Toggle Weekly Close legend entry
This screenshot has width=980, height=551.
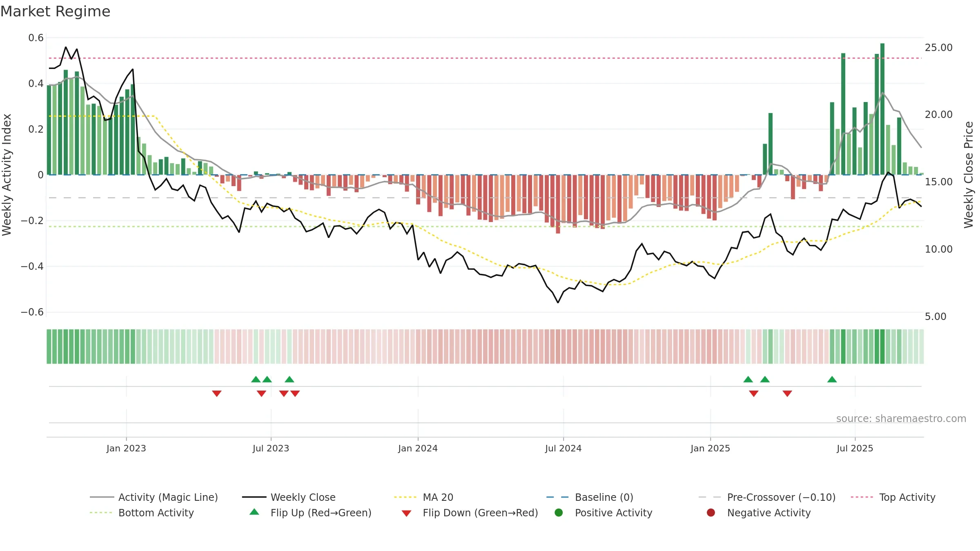point(289,497)
